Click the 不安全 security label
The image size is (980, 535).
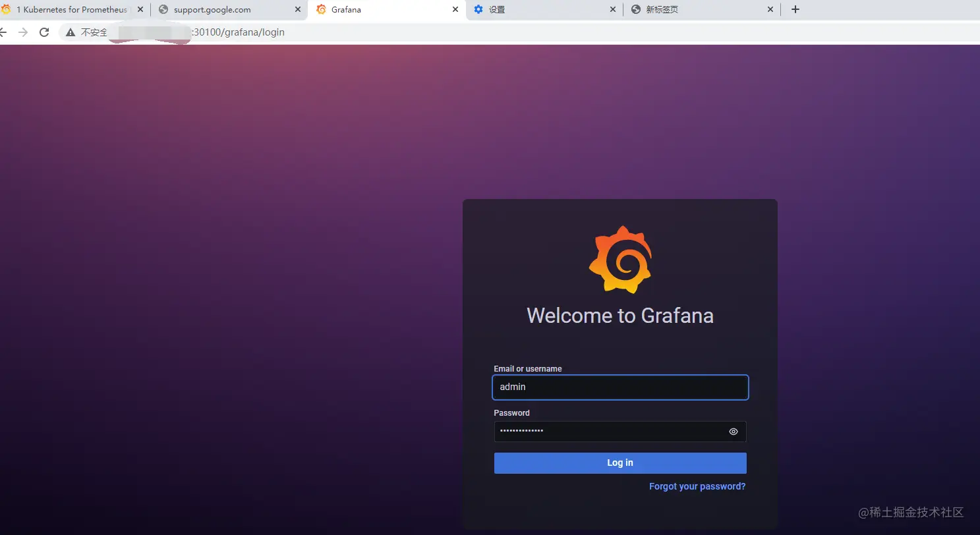pyautogui.click(x=94, y=32)
